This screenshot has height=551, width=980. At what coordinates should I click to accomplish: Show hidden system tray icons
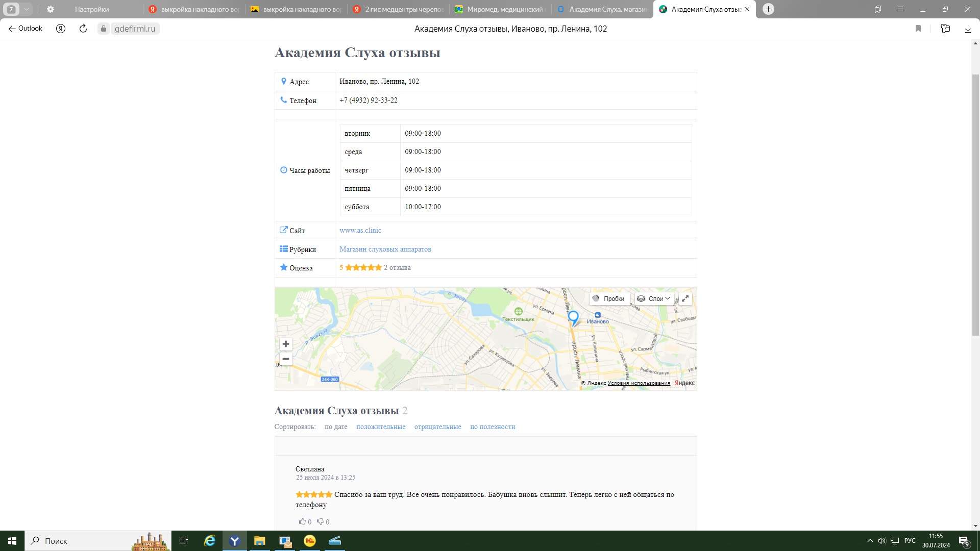[870, 541]
